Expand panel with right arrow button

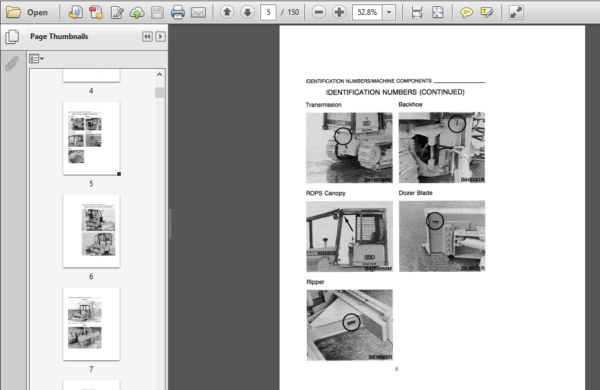160,36
